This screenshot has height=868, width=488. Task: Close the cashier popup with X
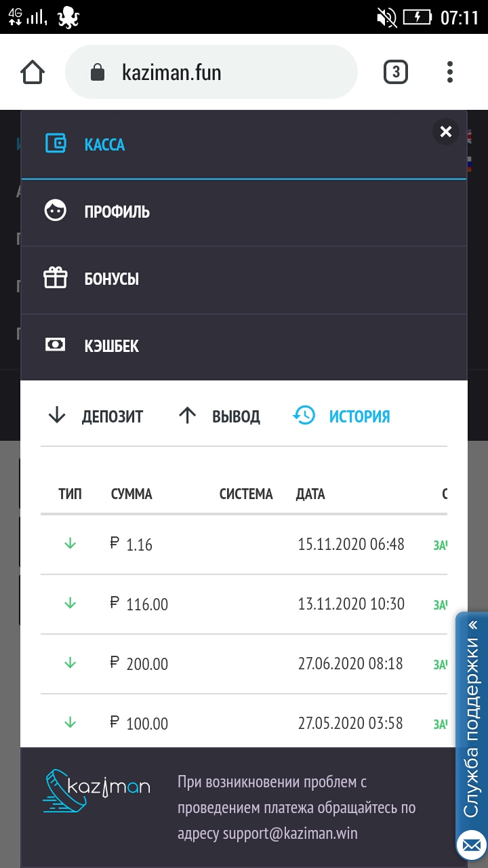click(445, 132)
